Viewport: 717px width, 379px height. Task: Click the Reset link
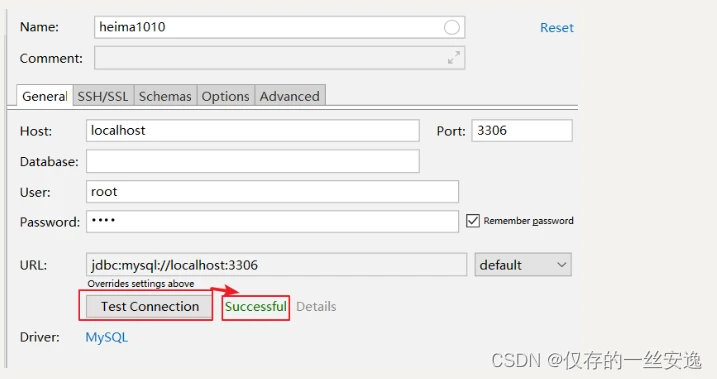pos(556,27)
